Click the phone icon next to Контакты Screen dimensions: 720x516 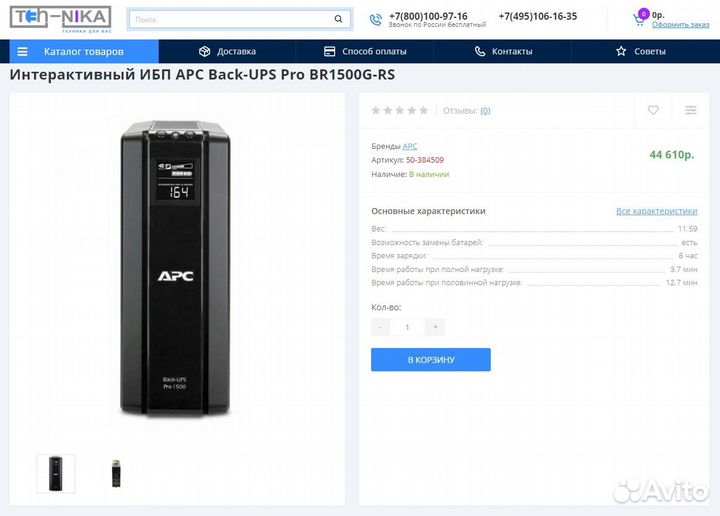point(480,51)
